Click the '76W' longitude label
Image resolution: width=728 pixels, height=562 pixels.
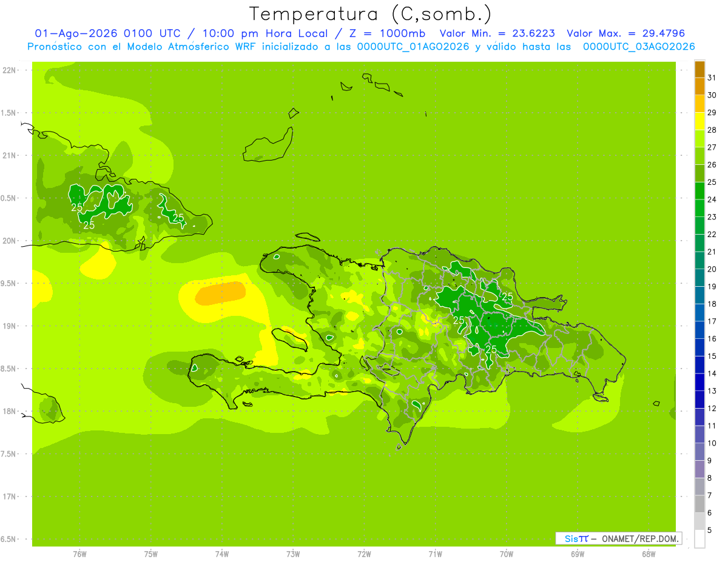(79, 554)
